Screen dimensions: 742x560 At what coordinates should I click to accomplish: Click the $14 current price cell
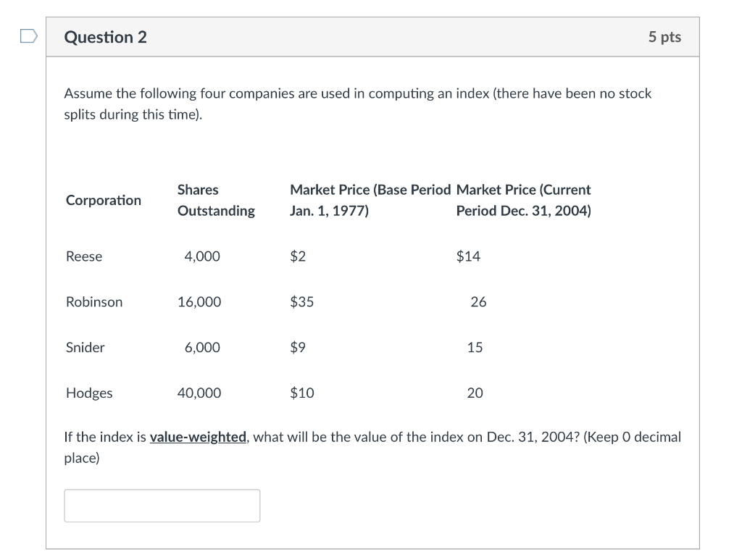tap(468, 256)
